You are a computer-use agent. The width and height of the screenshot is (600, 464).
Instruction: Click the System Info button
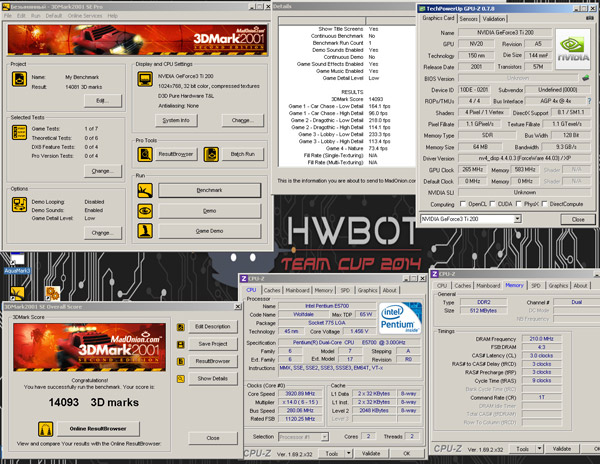[176, 120]
